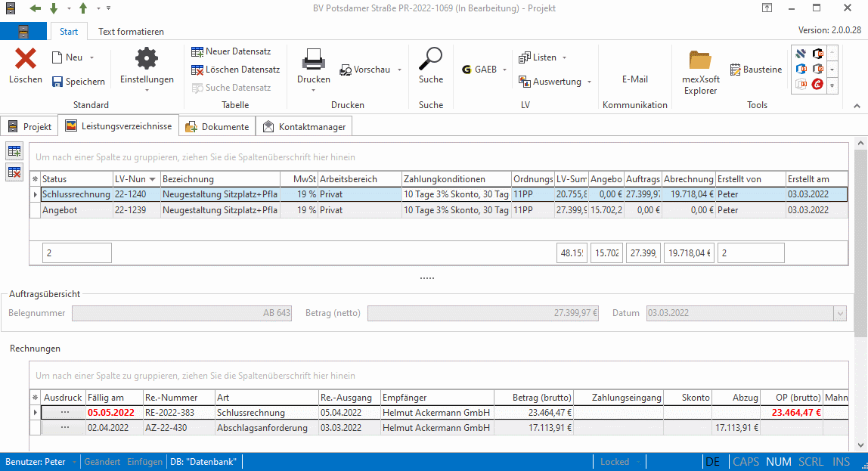Select the Leistungsverzeichnisse tab
This screenshot has width=868, height=471.
119,126
